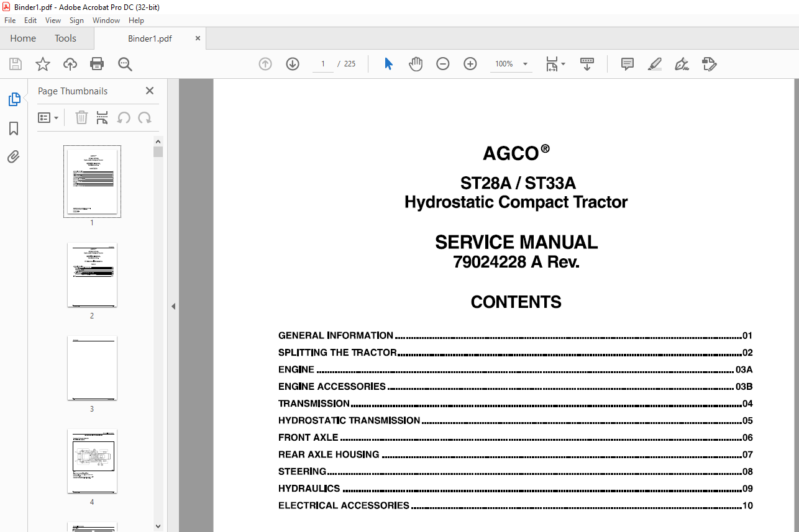Screen dimensions: 799x532
Task: Select the arrow selection tool
Action: click(388, 64)
